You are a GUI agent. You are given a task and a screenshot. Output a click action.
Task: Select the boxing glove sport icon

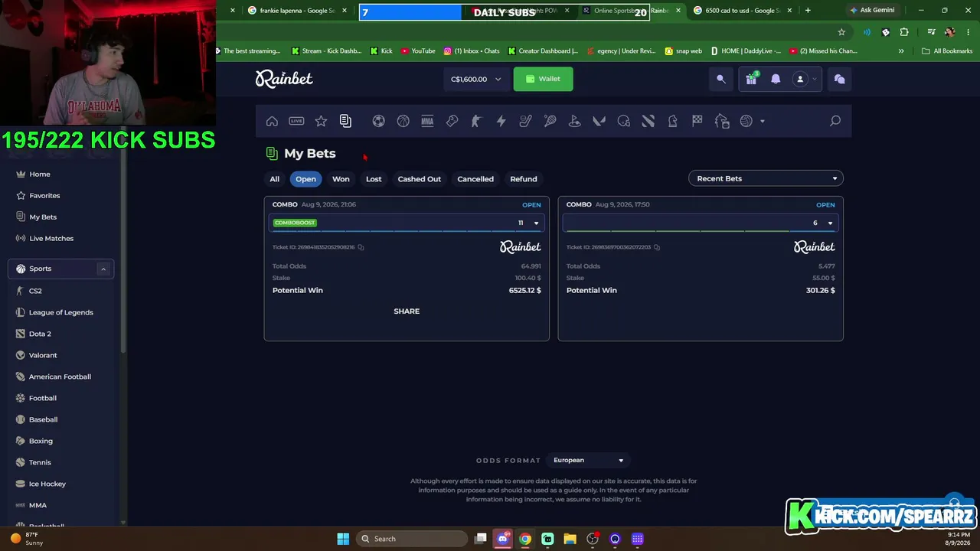click(x=452, y=121)
